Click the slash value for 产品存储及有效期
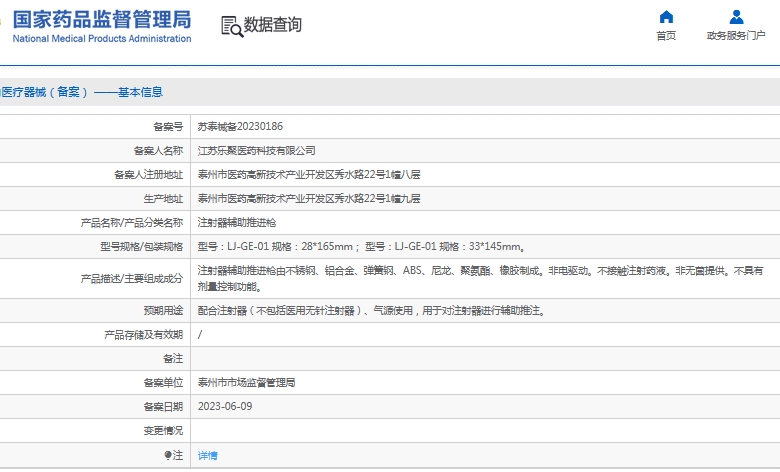 pyautogui.click(x=200, y=334)
